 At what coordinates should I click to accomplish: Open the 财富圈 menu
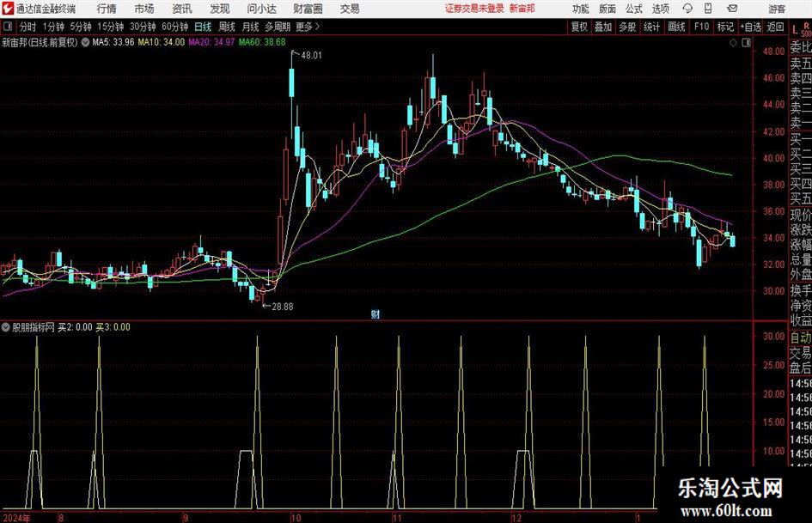tap(308, 9)
